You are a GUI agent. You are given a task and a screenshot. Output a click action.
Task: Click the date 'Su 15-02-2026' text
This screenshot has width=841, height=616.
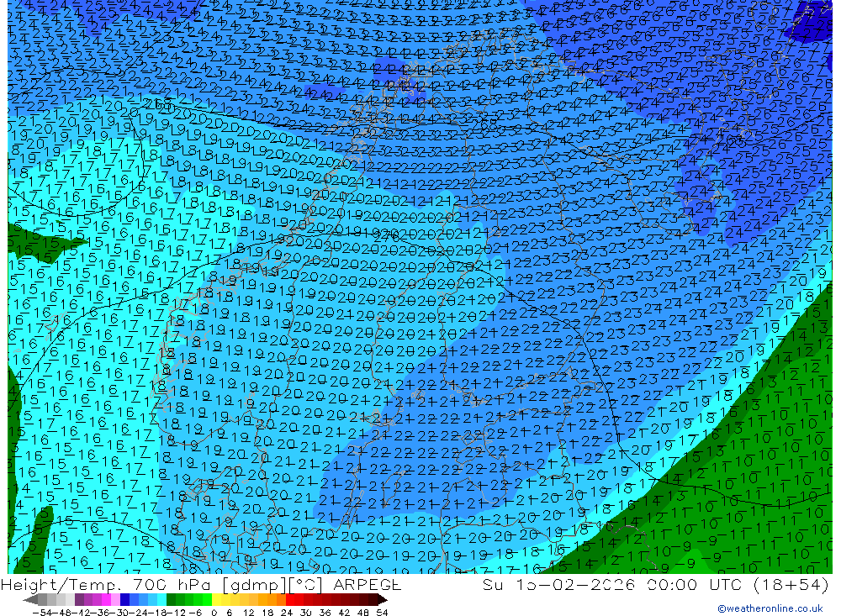pos(561,584)
